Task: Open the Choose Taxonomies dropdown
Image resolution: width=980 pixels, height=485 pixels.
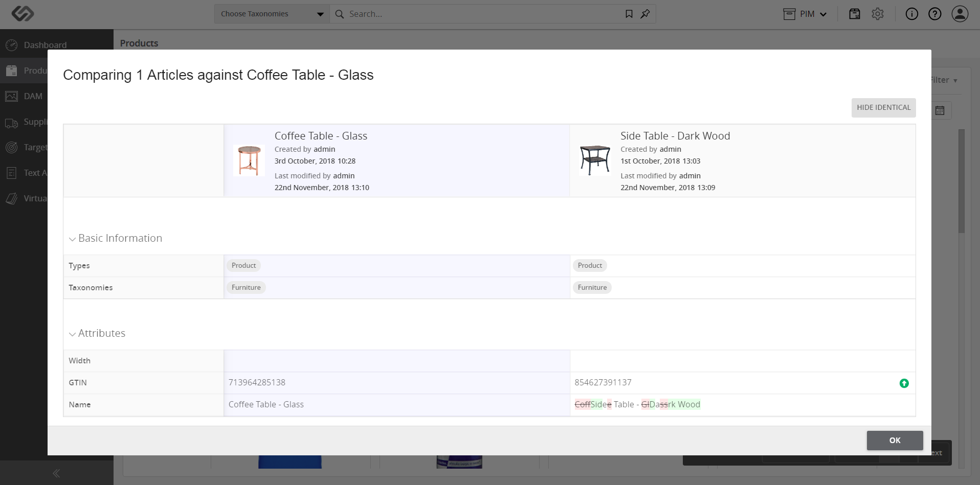Action: pos(272,14)
